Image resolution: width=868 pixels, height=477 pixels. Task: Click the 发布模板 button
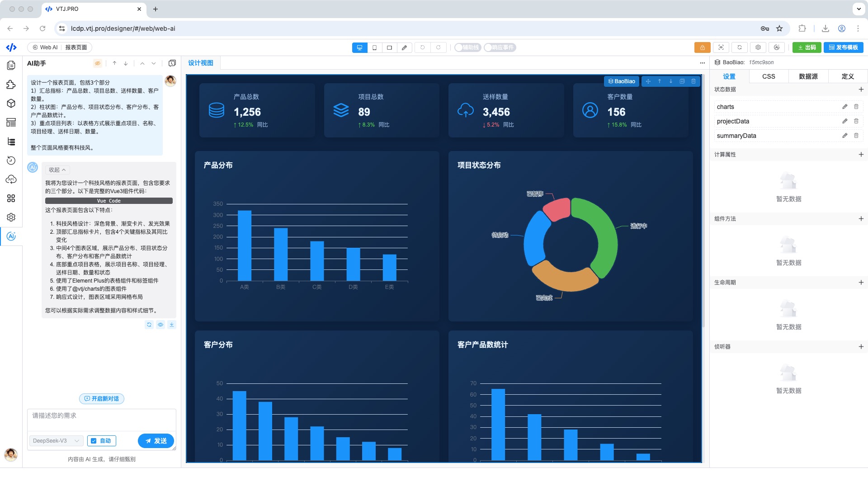pos(843,47)
